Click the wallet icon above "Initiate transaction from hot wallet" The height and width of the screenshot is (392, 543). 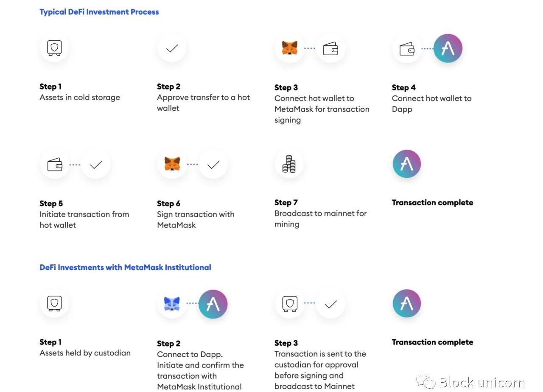coord(55,164)
